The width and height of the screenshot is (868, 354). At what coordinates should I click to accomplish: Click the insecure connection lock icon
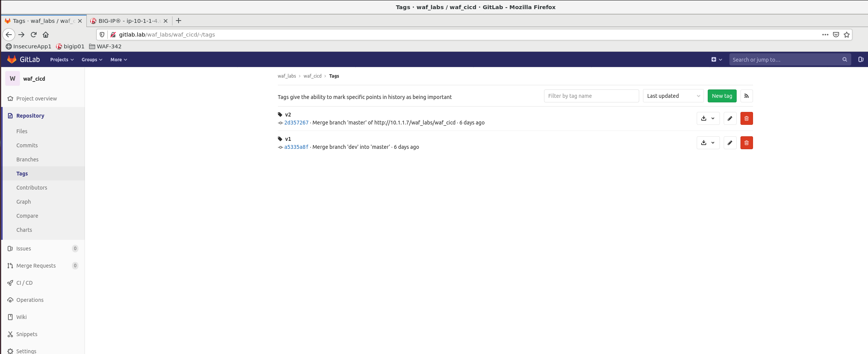pyautogui.click(x=113, y=35)
